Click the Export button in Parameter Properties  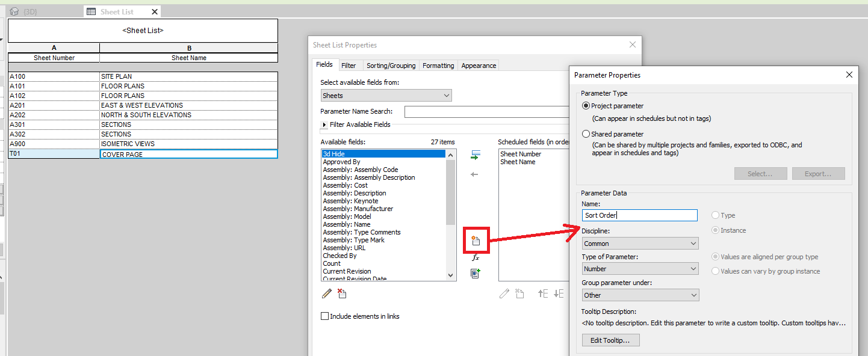coord(818,173)
